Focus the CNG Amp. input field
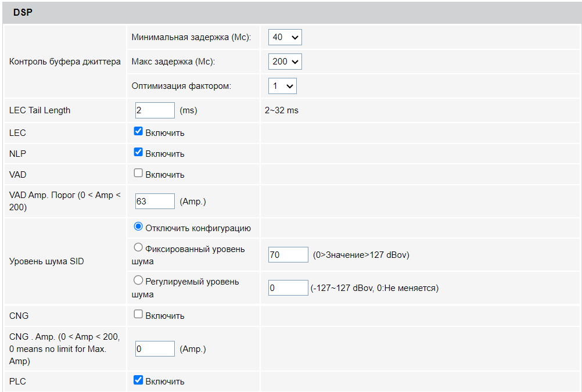The height and width of the screenshot is (392, 582). (155, 349)
